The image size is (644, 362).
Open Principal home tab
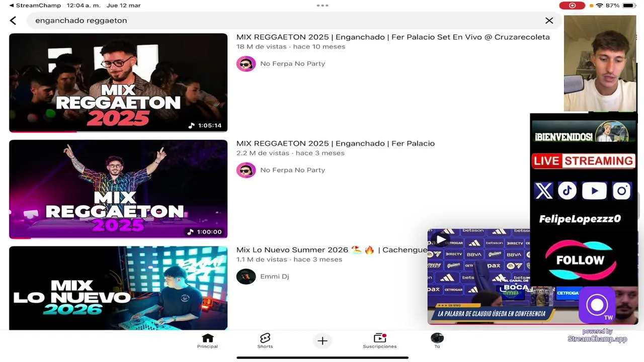click(x=207, y=341)
